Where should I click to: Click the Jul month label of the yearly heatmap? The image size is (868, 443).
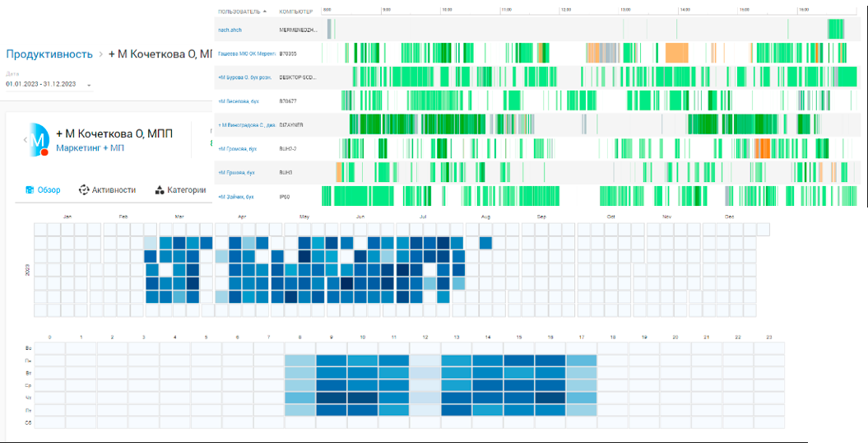(x=423, y=217)
